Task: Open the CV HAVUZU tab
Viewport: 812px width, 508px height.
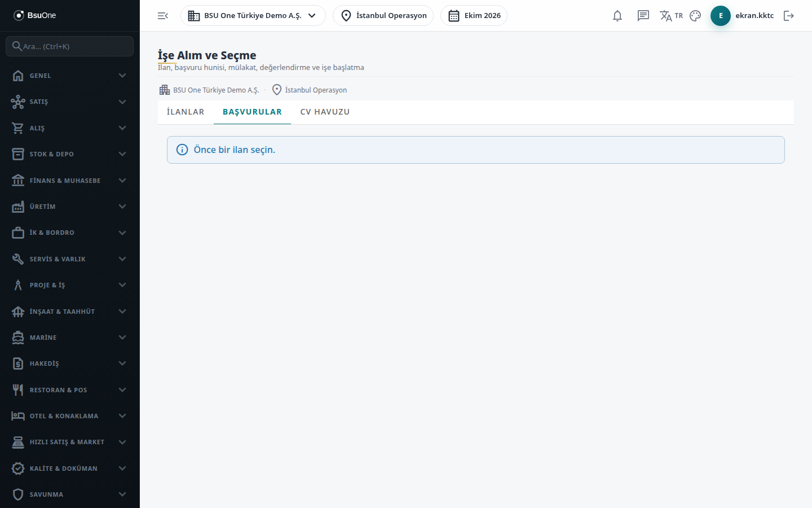Action: pyautogui.click(x=325, y=112)
